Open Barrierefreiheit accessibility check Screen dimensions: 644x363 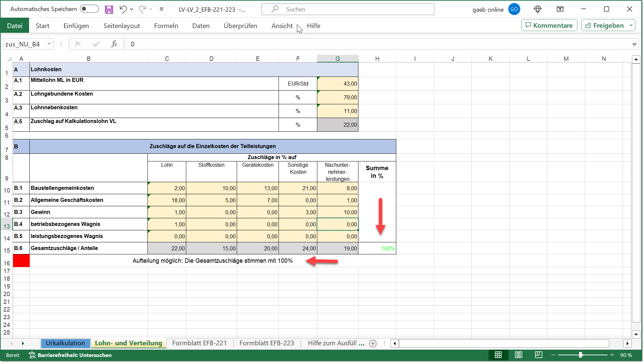[71, 355]
